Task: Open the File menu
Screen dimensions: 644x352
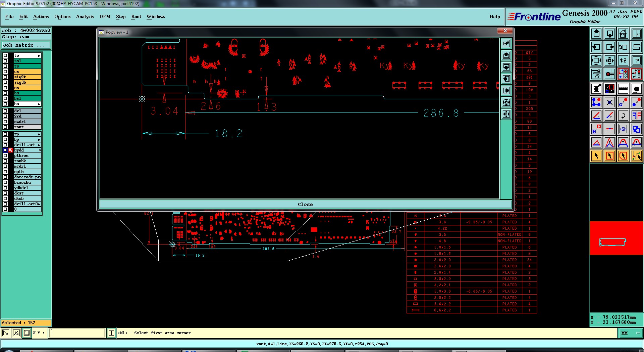Action: click(x=9, y=16)
